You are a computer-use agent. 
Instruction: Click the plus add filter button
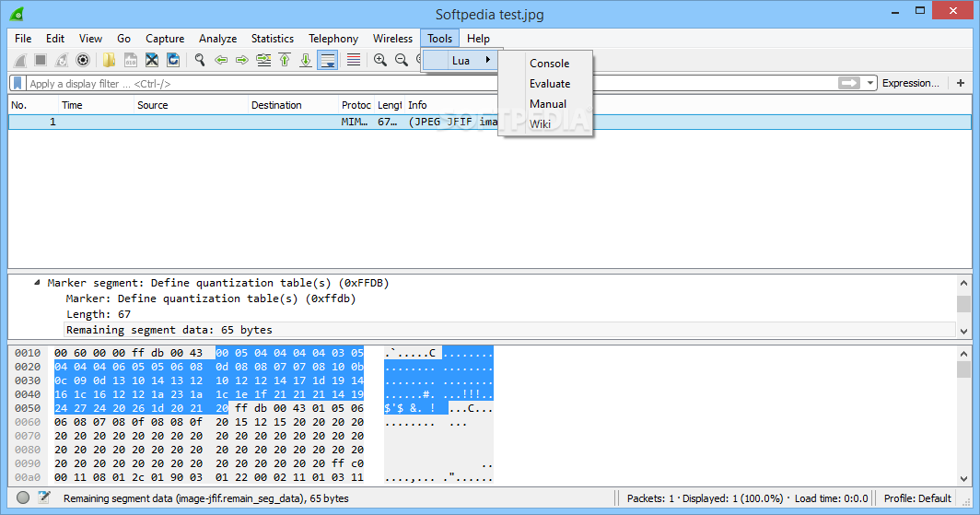(x=961, y=83)
